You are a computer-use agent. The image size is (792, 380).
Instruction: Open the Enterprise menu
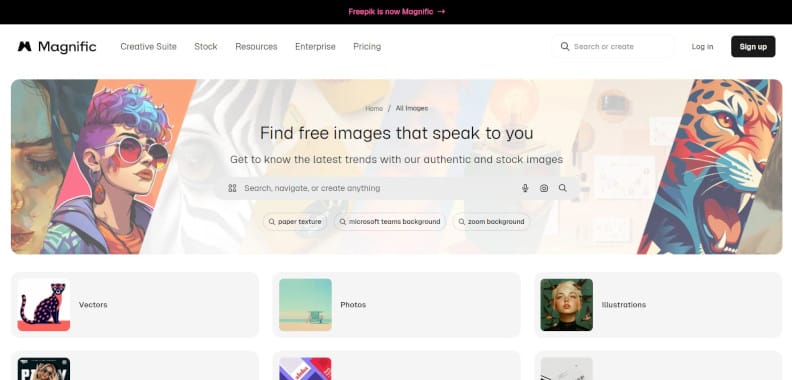[315, 46]
